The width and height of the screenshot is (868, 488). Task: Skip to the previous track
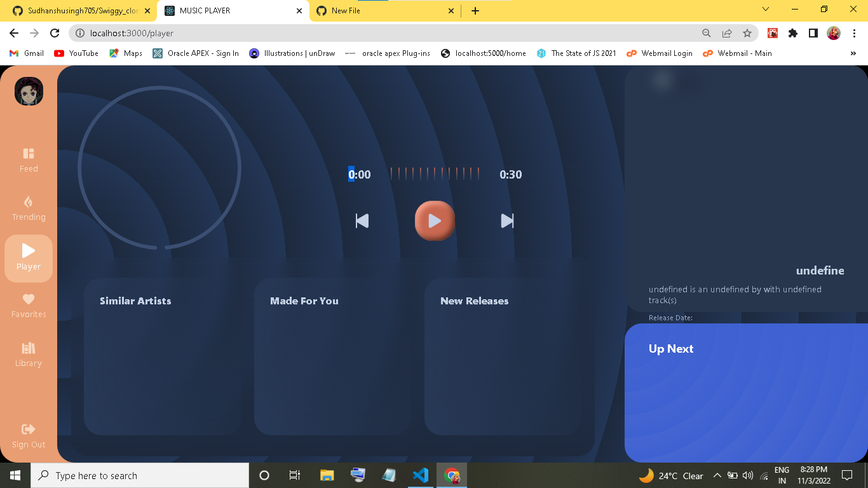(x=362, y=220)
